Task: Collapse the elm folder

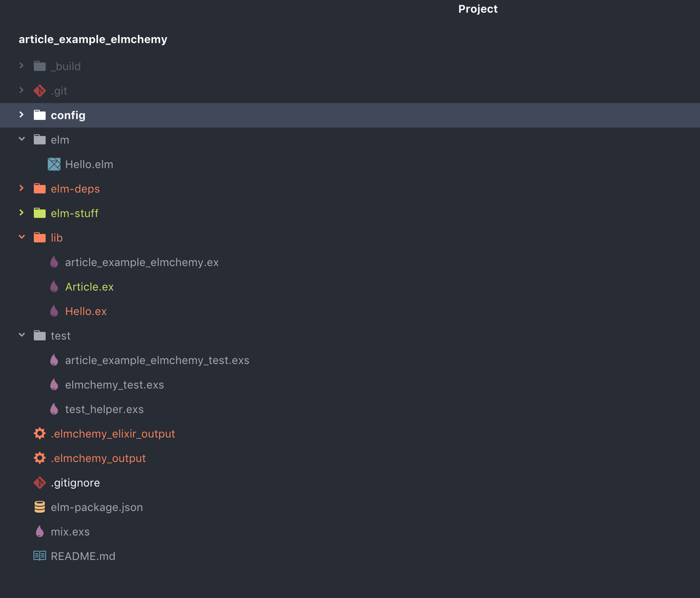Action: pyautogui.click(x=21, y=139)
